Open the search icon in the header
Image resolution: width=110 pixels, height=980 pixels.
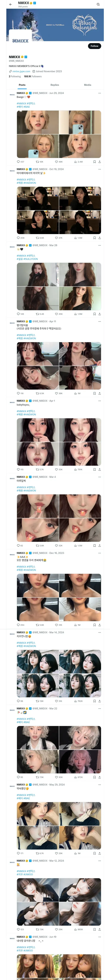pyautogui.click(x=98, y=5)
